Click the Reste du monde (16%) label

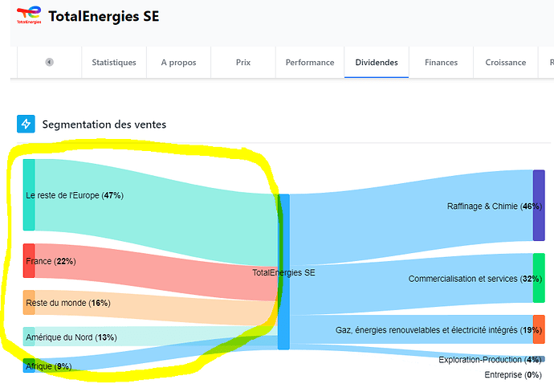pyautogui.click(x=68, y=303)
